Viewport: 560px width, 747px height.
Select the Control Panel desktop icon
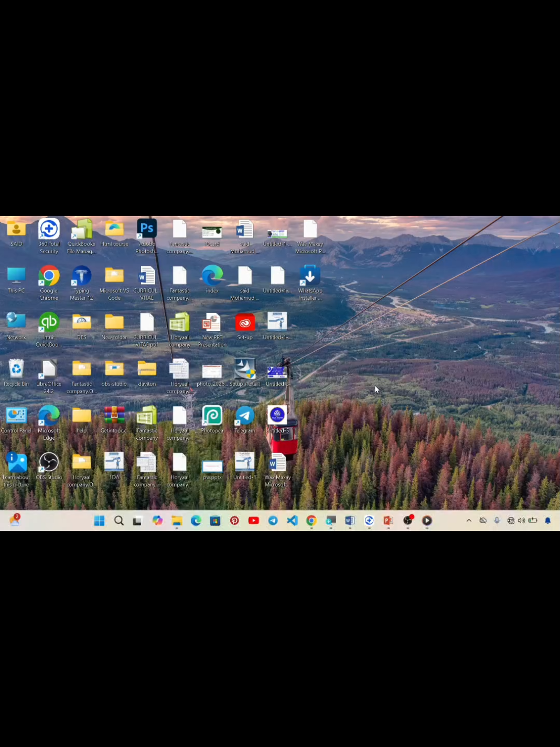click(x=16, y=419)
